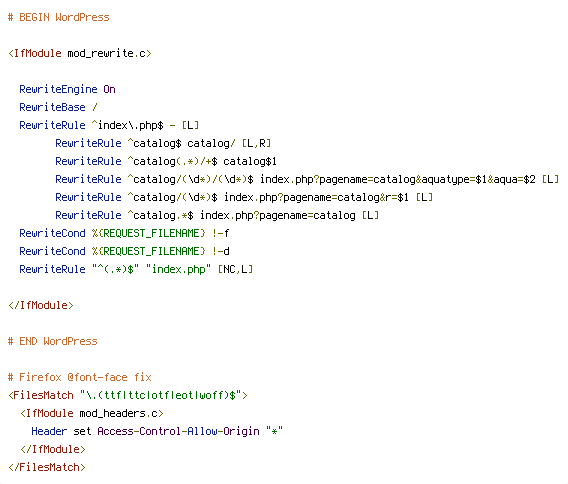
Task: Click the ^catalog.*$ rewrite pattern
Action: coord(160,215)
